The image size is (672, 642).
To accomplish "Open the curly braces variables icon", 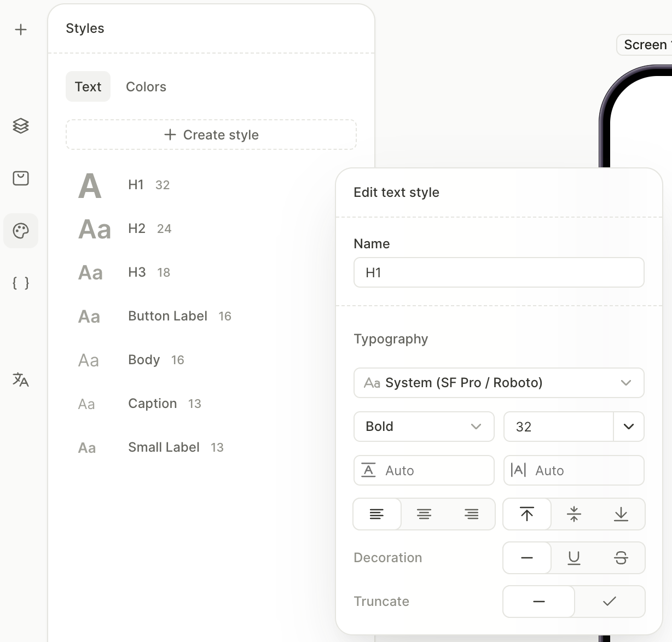I will click(x=21, y=283).
